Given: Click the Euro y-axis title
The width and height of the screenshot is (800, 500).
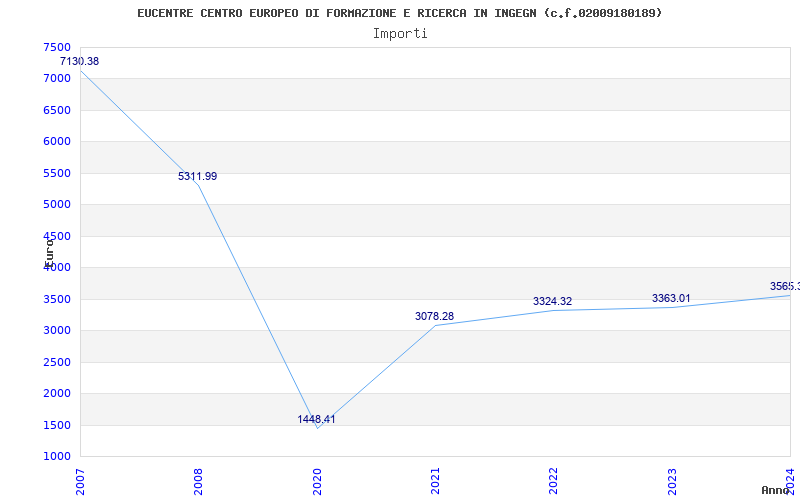Looking at the screenshot, I should [x=49, y=252].
